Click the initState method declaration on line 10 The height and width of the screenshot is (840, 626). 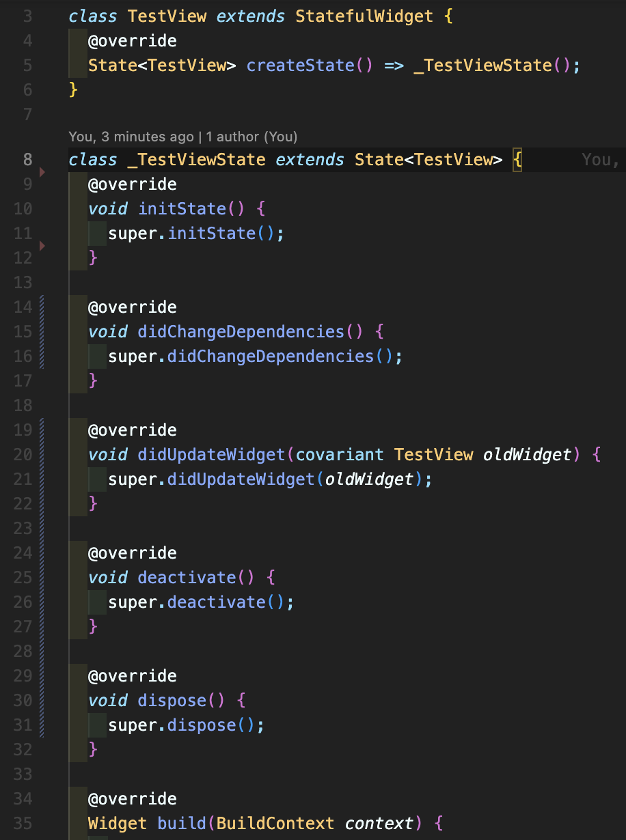(182, 209)
